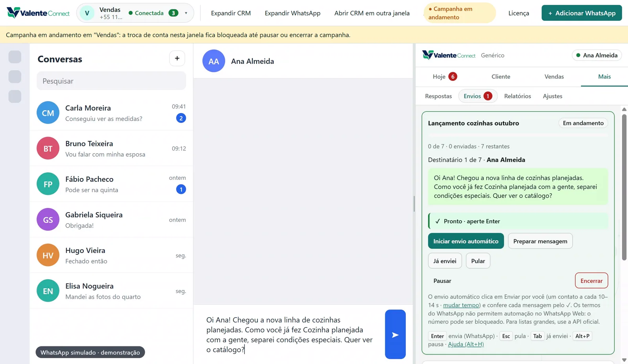Click Expandir CRM in top bar
The width and height of the screenshot is (628, 364).
pos(231,13)
